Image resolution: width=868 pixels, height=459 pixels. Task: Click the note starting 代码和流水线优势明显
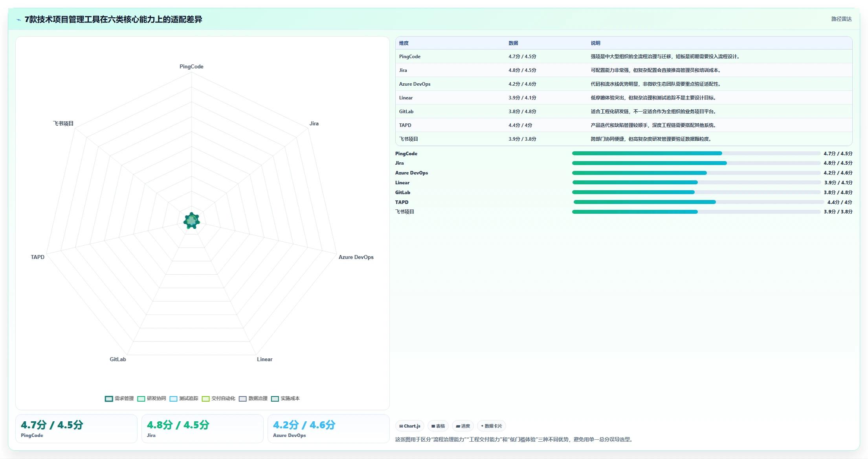(656, 84)
